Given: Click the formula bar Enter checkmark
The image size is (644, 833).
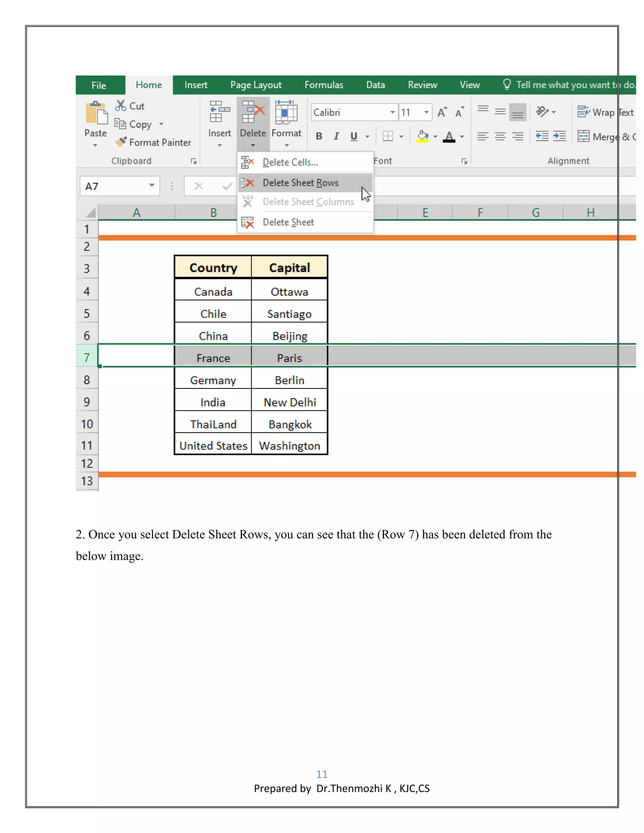Looking at the screenshot, I should click(227, 186).
